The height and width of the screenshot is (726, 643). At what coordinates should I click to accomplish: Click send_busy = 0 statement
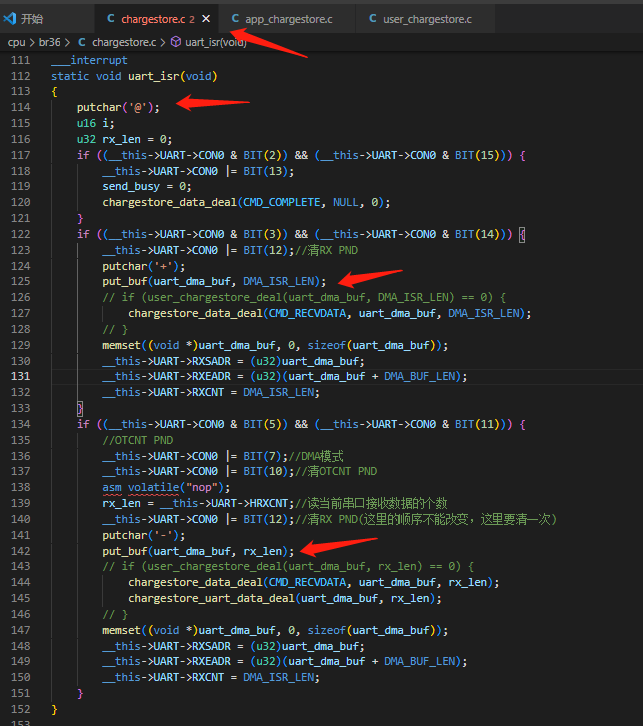pyautogui.click(x=147, y=187)
